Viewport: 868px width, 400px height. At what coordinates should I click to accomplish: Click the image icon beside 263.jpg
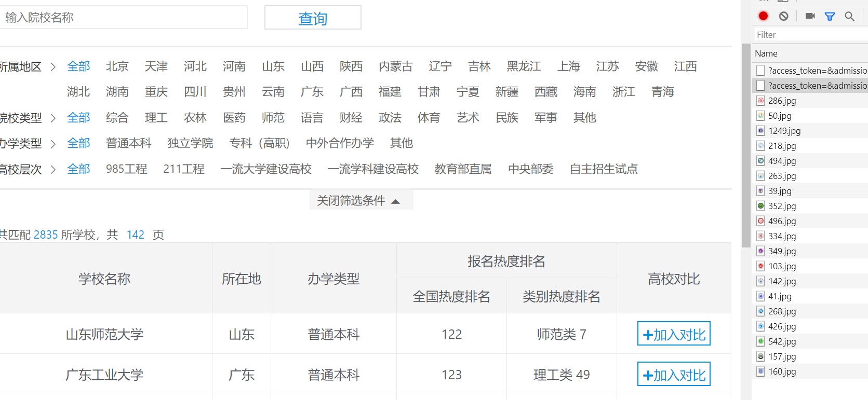760,176
